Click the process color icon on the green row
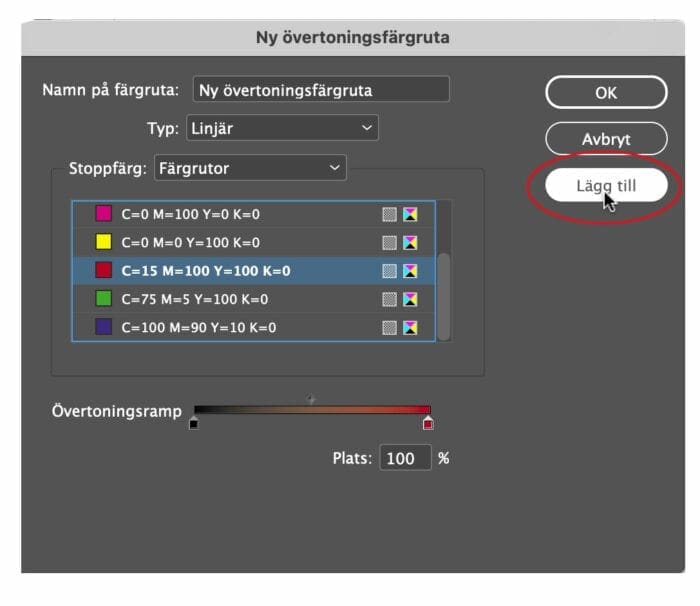700x606 pixels. tap(389, 299)
